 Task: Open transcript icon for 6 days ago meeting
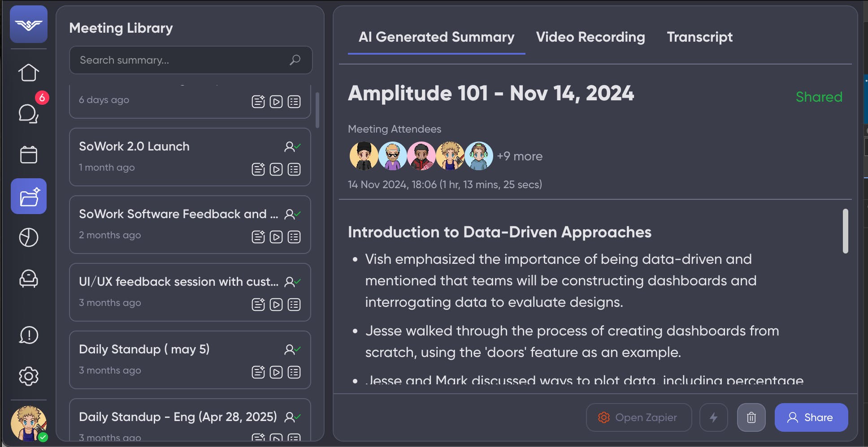point(294,102)
